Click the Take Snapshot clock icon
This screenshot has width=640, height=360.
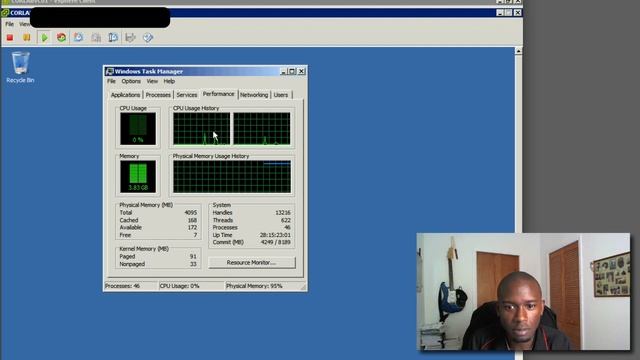tap(78, 38)
